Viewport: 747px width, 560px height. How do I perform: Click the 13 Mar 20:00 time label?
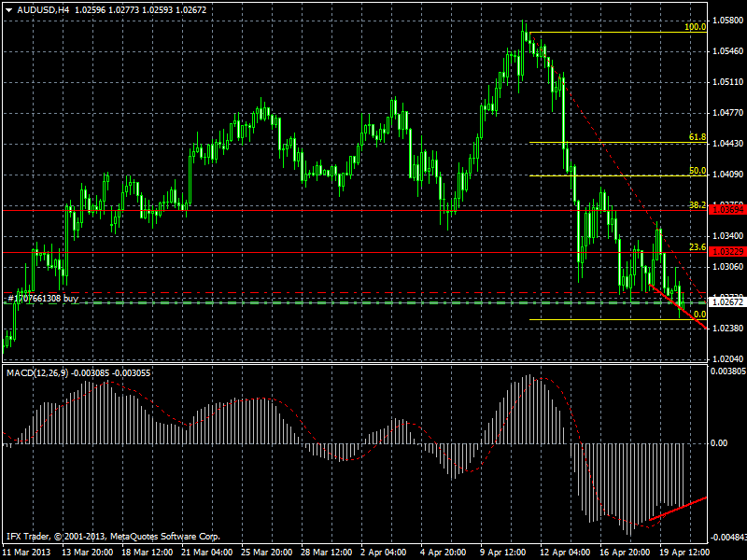(88, 553)
